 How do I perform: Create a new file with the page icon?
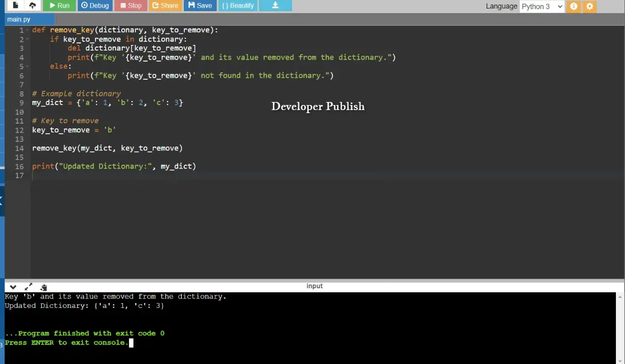click(x=16, y=6)
